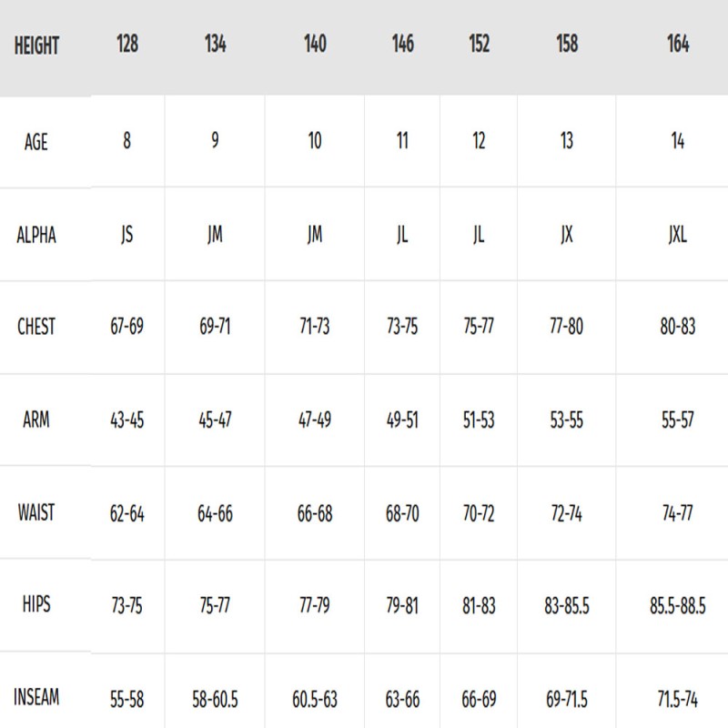Click the ARM row label

pos(36,420)
